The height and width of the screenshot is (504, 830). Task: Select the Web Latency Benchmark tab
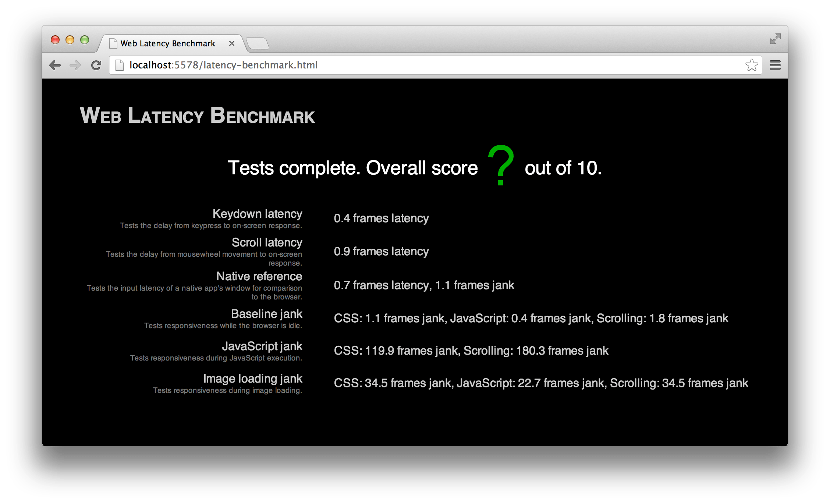(168, 43)
